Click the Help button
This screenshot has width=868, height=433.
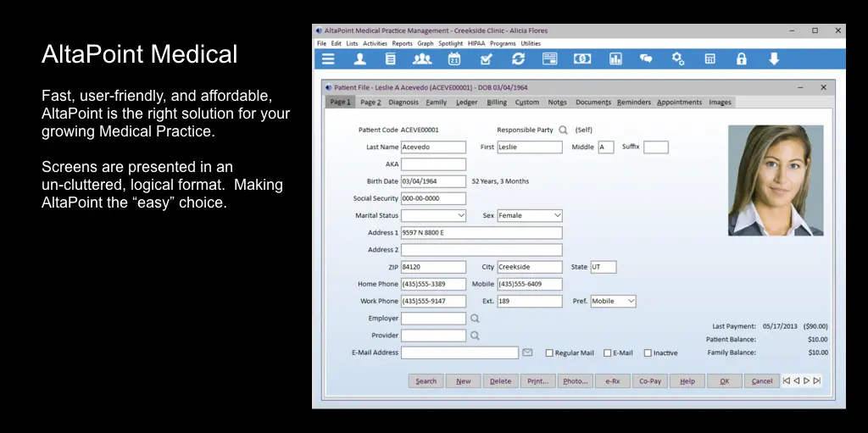pos(687,381)
